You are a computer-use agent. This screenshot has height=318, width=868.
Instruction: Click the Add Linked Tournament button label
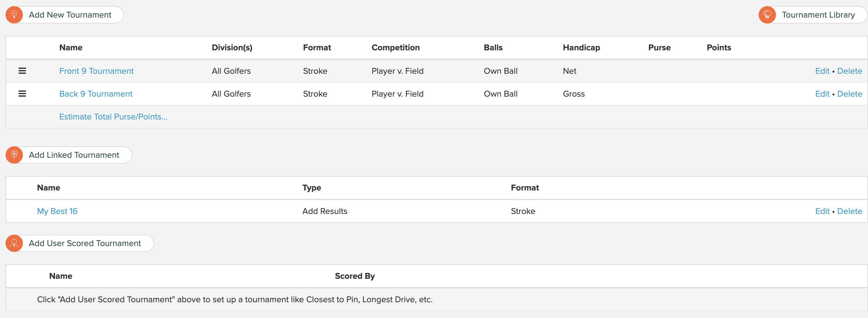(74, 155)
